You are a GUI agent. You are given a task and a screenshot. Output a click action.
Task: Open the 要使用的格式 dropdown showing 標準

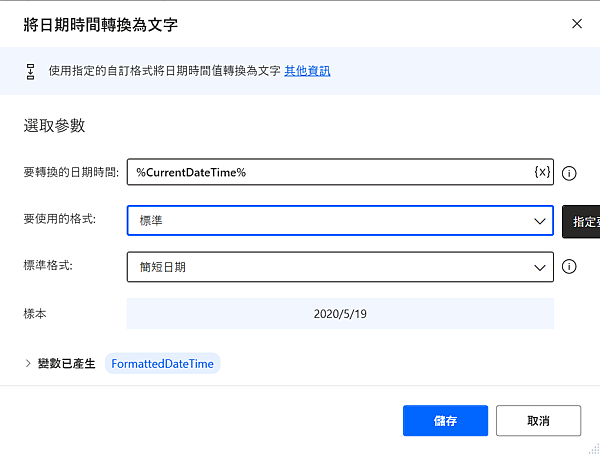340,220
